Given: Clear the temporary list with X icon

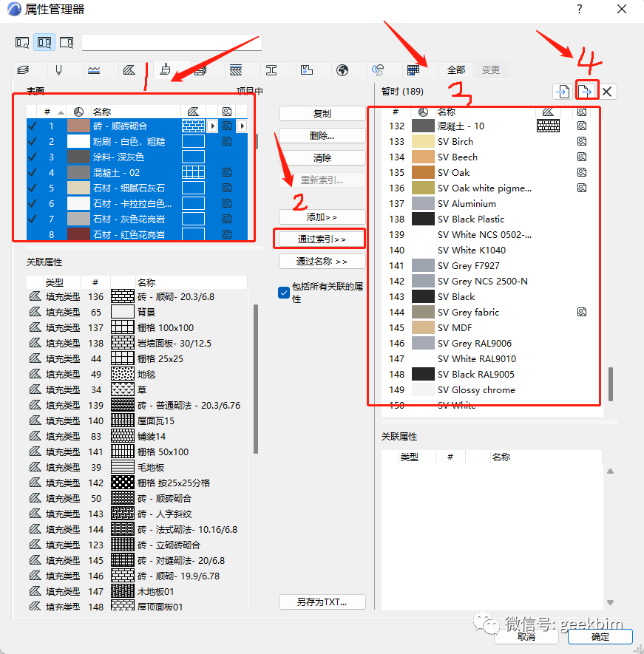Looking at the screenshot, I should click(x=607, y=92).
